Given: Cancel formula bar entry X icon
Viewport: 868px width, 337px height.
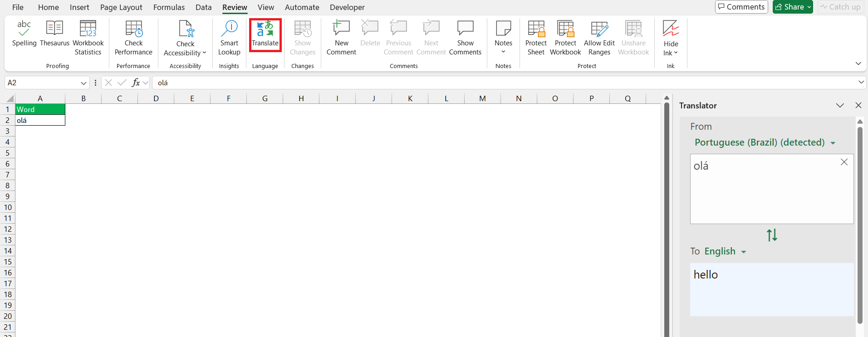Looking at the screenshot, I should coord(108,83).
